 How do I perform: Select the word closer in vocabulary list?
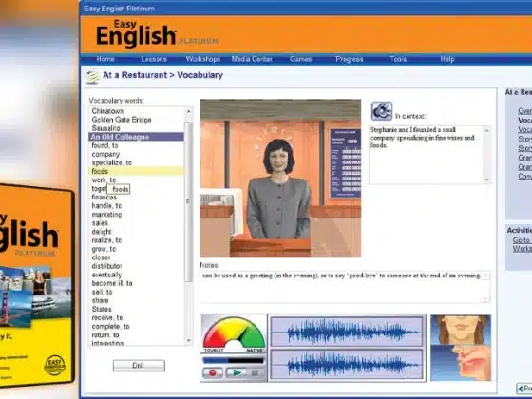tap(101, 257)
